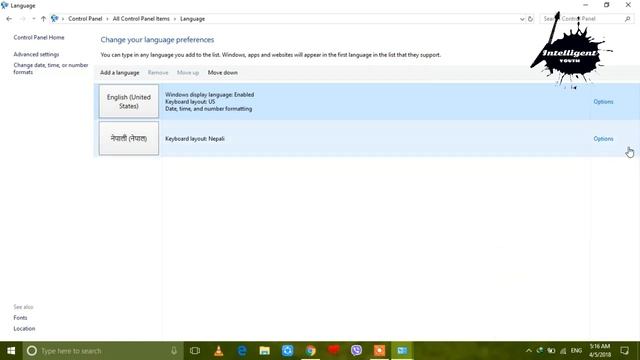Click the address bar Control Panel icon
The image size is (640, 360).
[x=54, y=19]
